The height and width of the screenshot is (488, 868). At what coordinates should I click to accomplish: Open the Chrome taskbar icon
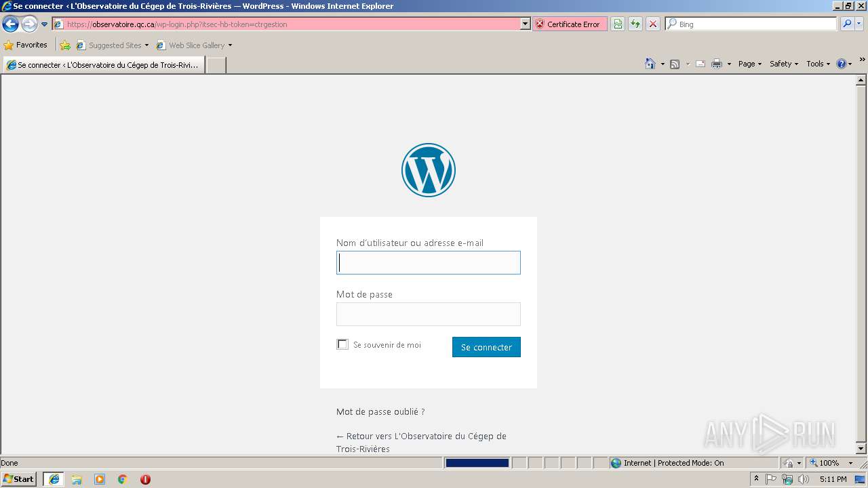point(122,479)
